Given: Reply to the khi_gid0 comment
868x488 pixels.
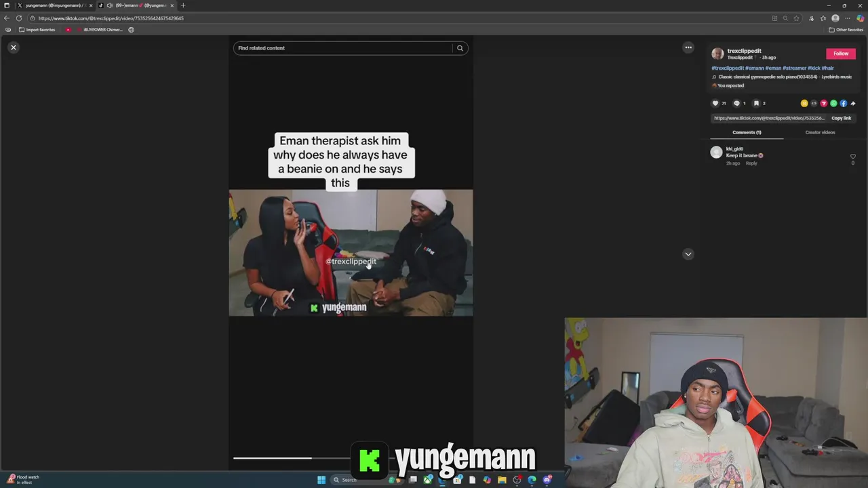Looking at the screenshot, I should click(x=751, y=163).
